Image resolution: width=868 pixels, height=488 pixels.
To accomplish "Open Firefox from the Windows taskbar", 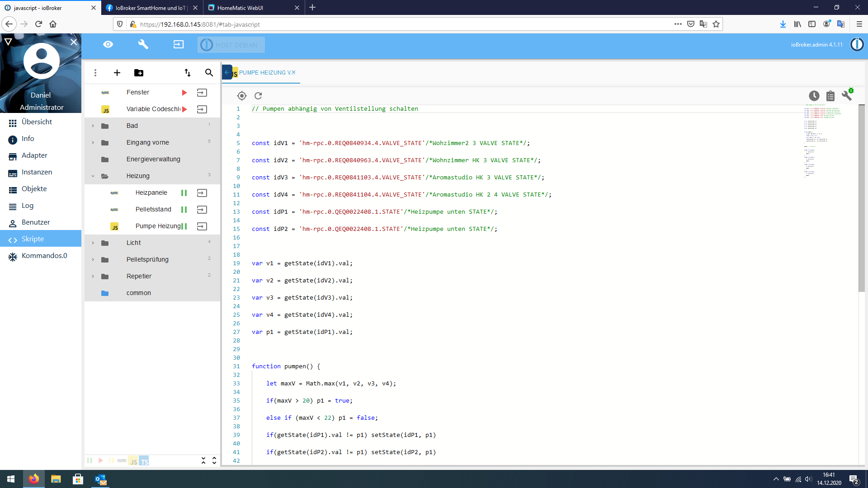I will (x=34, y=479).
